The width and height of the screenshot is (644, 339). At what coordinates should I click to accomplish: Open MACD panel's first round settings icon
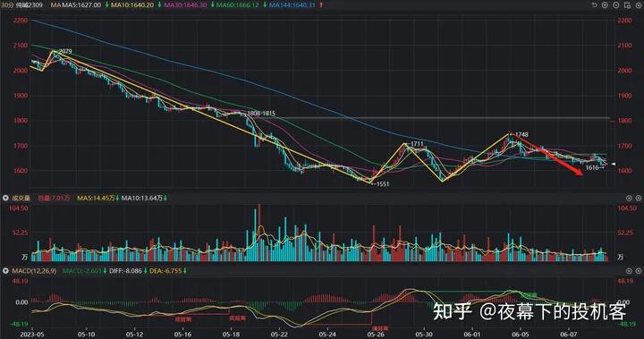point(629,271)
